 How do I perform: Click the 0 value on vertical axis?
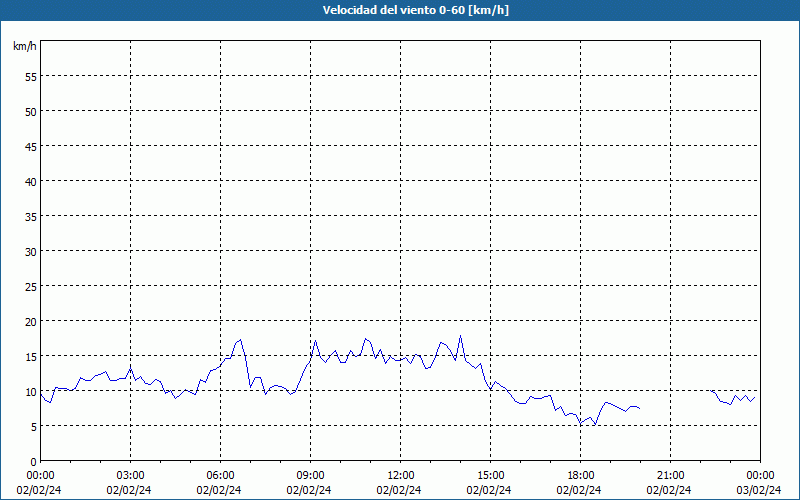click(34, 462)
